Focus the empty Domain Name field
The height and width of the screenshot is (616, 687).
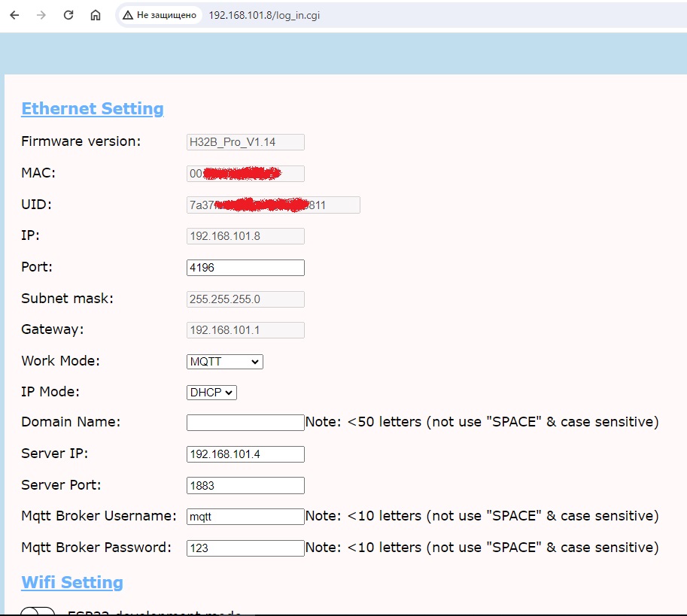point(245,423)
